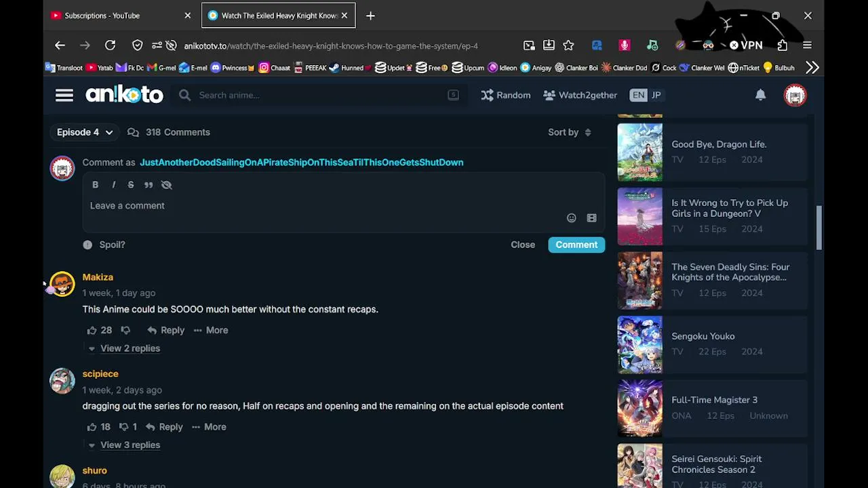
Task: Reply to scipiece's comment
Action: point(164,427)
